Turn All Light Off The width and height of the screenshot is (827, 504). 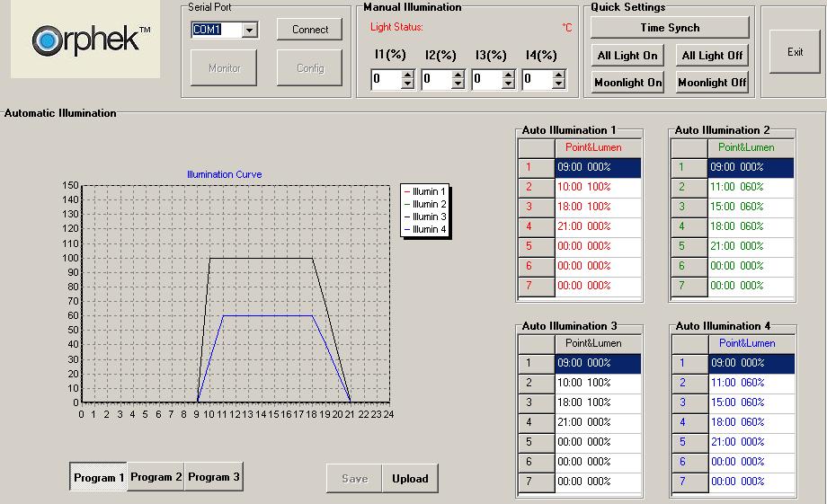coord(712,56)
